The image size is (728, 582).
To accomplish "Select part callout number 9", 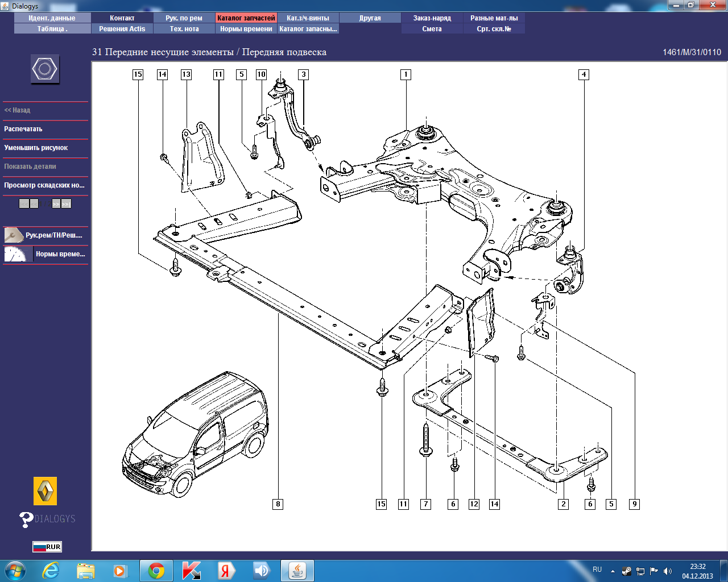I will point(635,504).
